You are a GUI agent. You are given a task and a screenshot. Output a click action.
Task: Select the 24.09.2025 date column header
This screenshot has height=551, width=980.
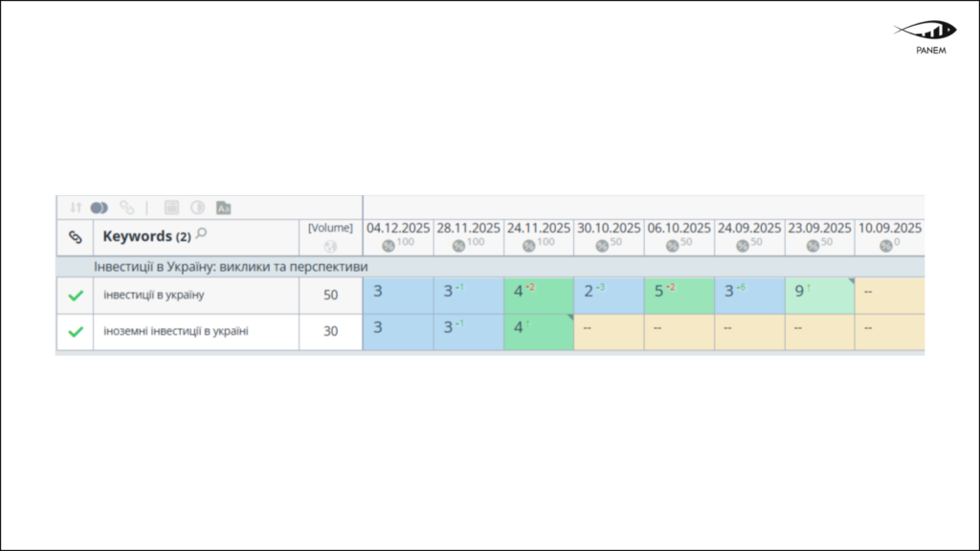[x=751, y=229]
